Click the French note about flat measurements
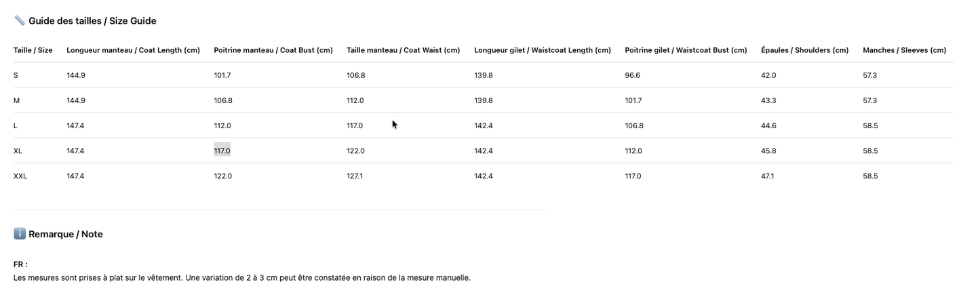 coord(241,277)
